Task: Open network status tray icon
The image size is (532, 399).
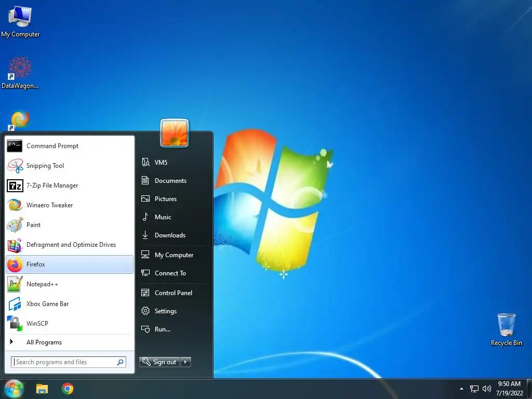Action: pos(474,389)
